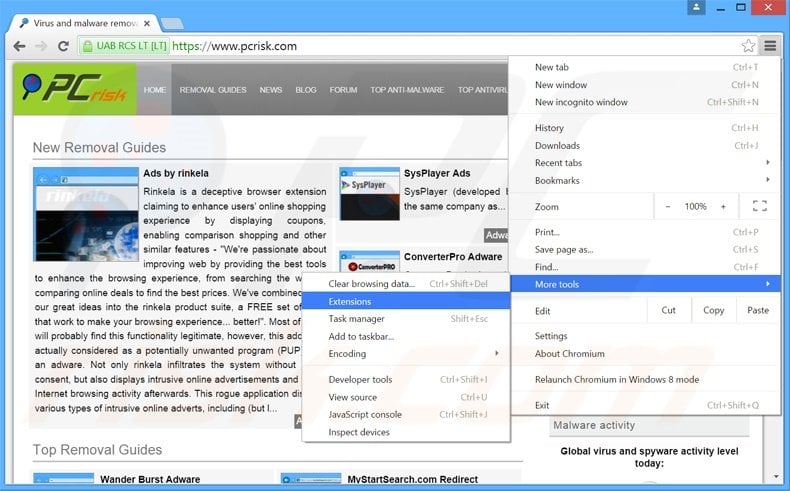Click the browser forward arrow
The height and width of the screenshot is (491, 790).
41,46
